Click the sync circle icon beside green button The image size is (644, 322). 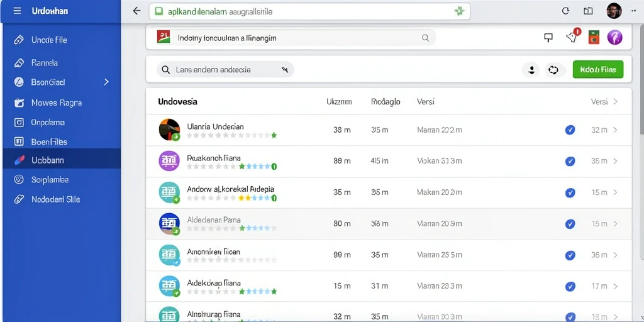tap(553, 70)
